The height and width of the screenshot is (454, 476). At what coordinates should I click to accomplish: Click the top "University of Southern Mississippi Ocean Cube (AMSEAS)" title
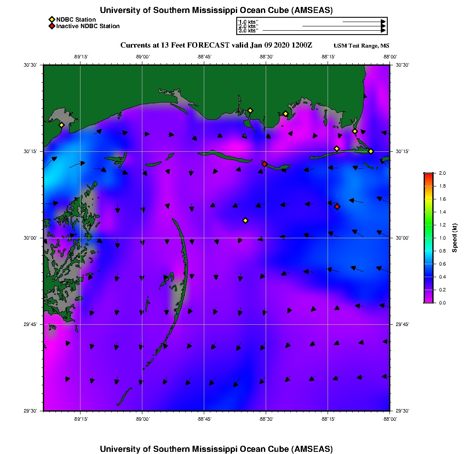pyautogui.click(x=216, y=10)
